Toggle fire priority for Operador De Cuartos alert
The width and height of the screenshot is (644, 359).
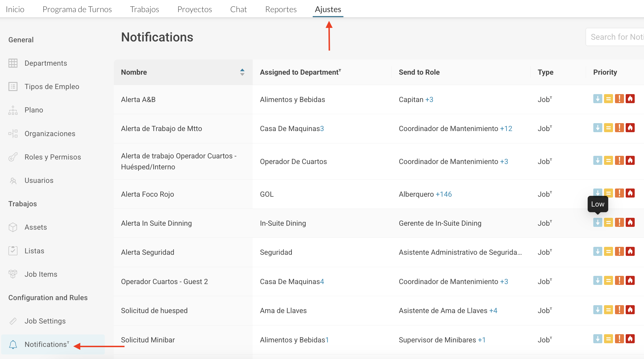(x=630, y=161)
